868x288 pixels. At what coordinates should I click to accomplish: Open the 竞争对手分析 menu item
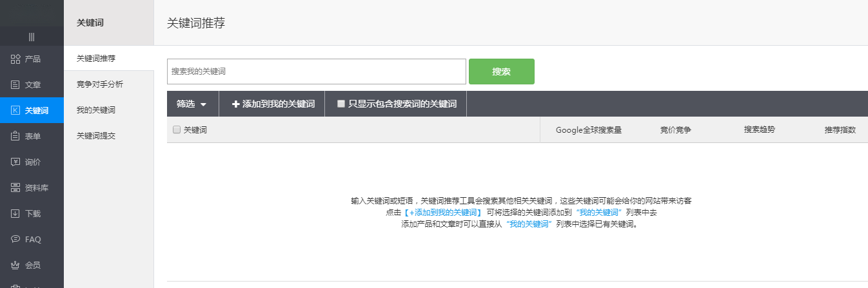pyautogui.click(x=100, y=84)
